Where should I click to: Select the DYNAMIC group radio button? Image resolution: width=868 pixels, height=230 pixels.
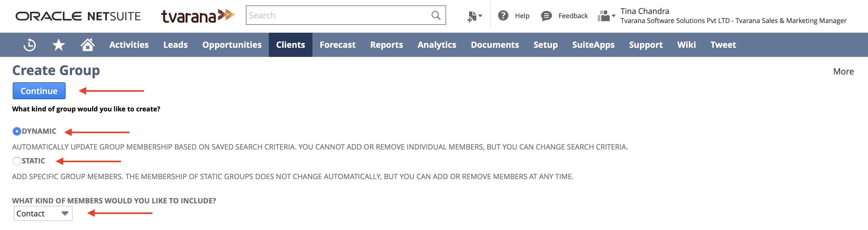click(x=17, y=131)
